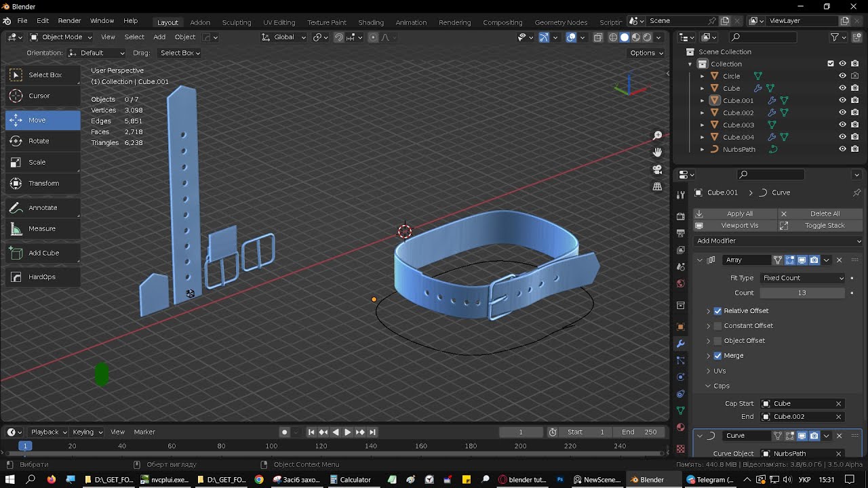Open the Render menu
Viewport: 868px width, 488px height.
click(x=69, y=21)
